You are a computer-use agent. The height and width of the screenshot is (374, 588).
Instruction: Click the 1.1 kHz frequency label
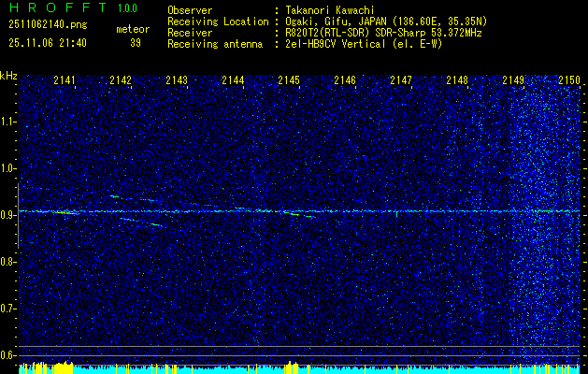[8, 122]
